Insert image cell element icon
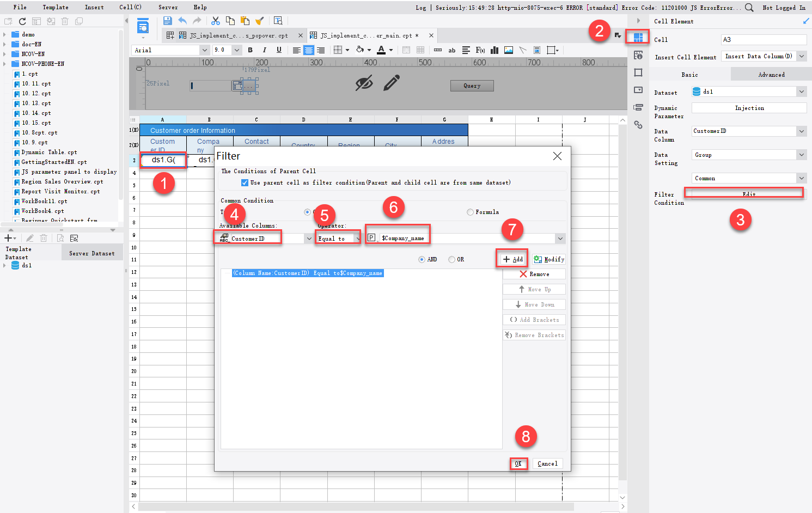 (x=509, y=50)
